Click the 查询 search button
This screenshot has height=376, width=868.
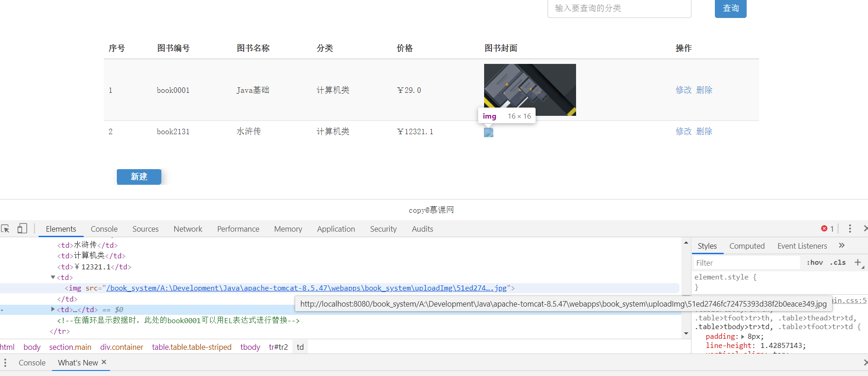click(731, 8)
